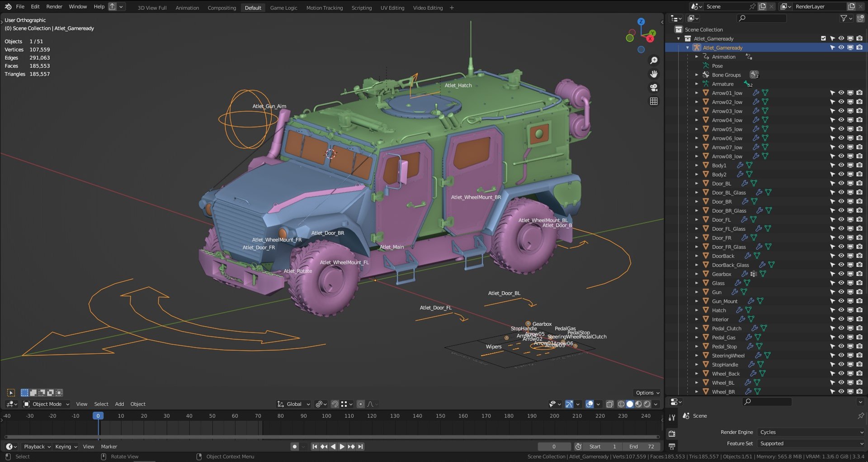Screen dimensions: 868x462
Task: Toggle the camera view icon in viewport
Action: click(x=654, y=88)
